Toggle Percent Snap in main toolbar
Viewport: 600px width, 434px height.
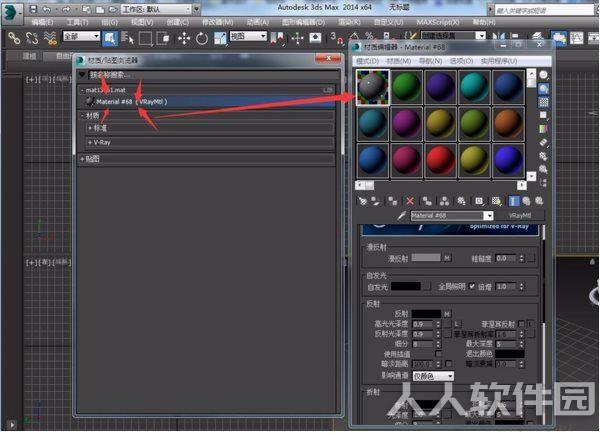pyautogui.click(x=369, y=37)
